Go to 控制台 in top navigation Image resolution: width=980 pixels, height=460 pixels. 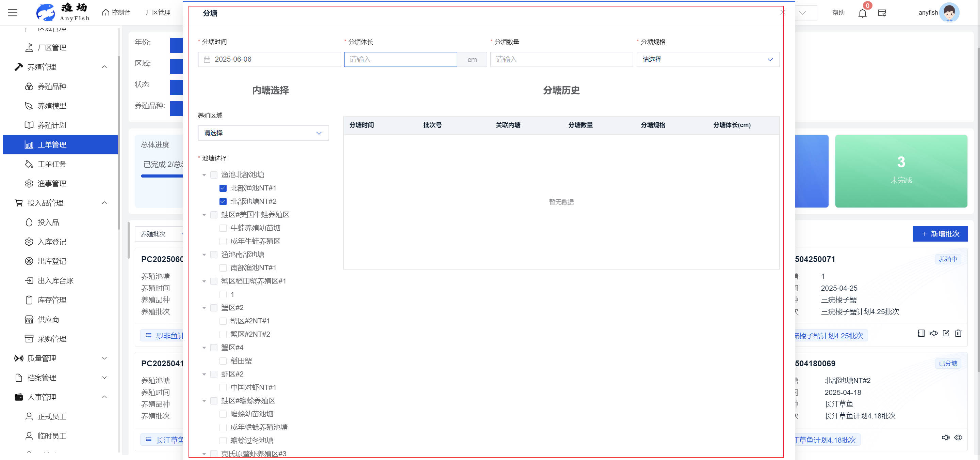tap(116, 13)
